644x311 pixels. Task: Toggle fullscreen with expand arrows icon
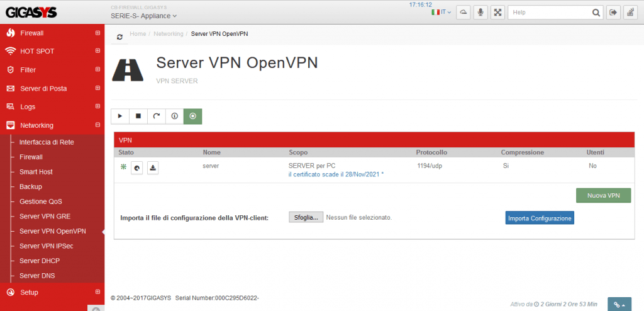click(498, 13)
